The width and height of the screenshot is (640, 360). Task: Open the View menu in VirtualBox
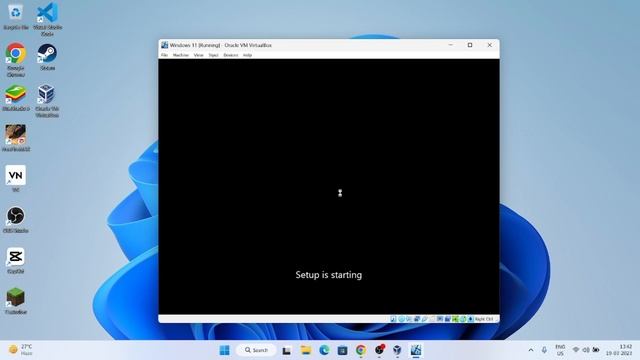pyautogui.click(x=198, y=55)
